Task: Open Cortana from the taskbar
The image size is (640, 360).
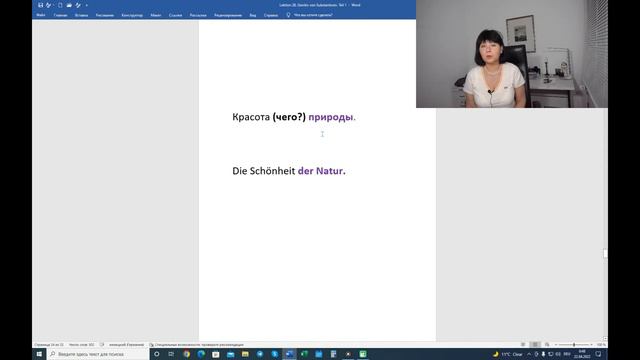Action: pyautogui.click(x=157, y=354)
